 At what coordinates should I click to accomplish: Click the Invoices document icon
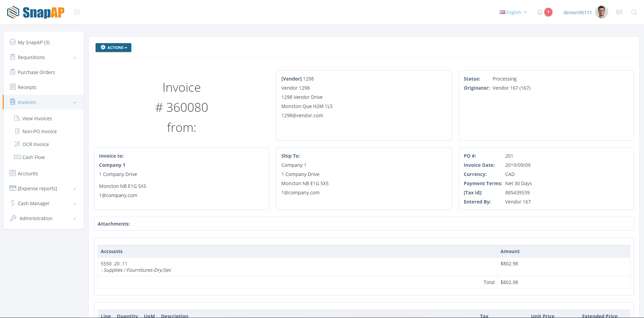point(13,102)
